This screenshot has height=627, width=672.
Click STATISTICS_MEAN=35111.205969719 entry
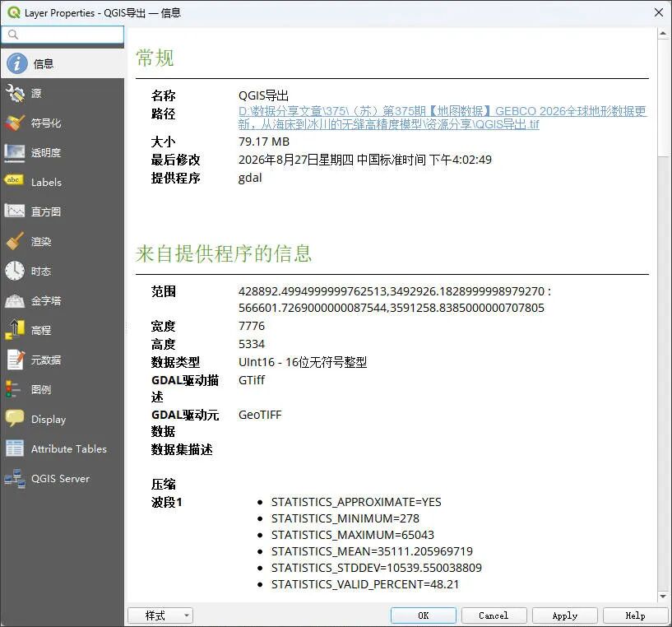point(372,551)
